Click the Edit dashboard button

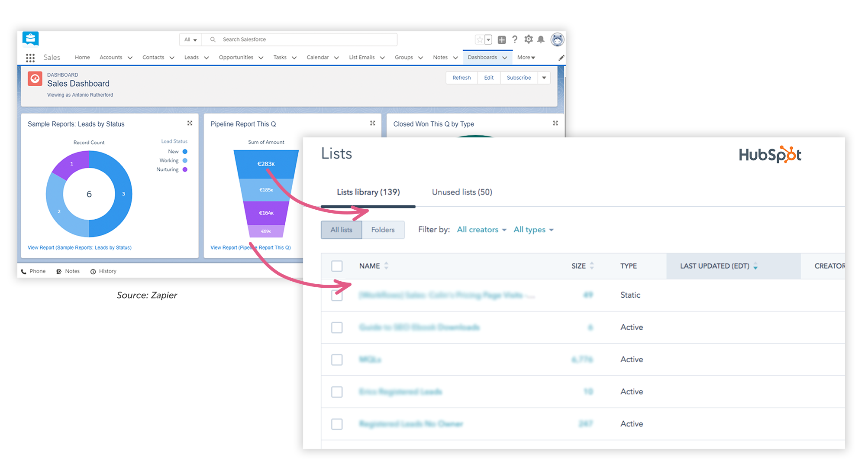tap(489, 78)
